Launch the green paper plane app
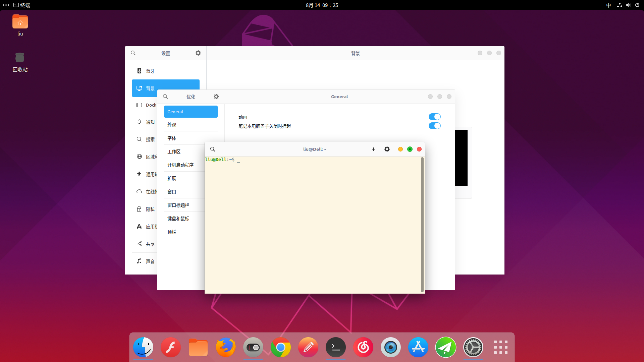 click(446, 347)
